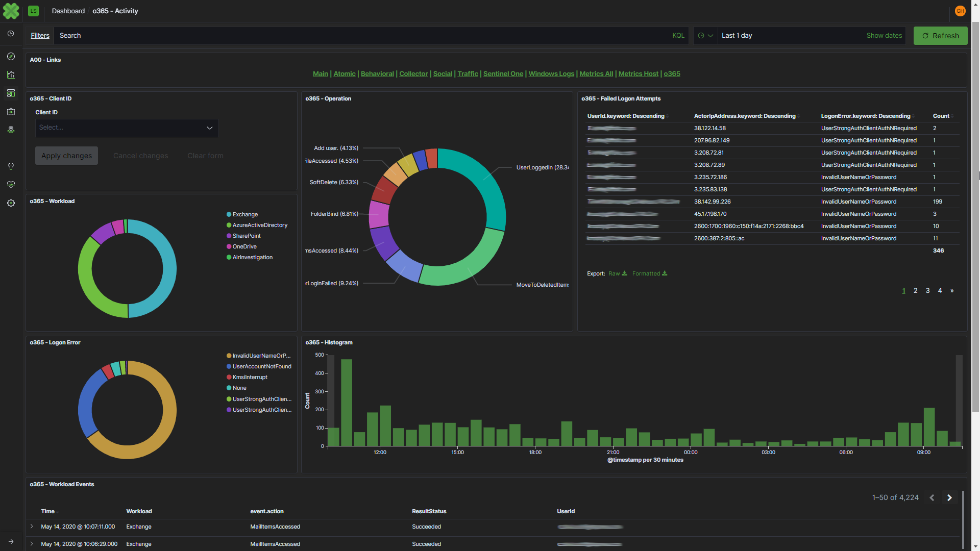This screenshot has height=551, width=980.
Task: Sort by Count column sort icon
Action: tap(952, 116)
